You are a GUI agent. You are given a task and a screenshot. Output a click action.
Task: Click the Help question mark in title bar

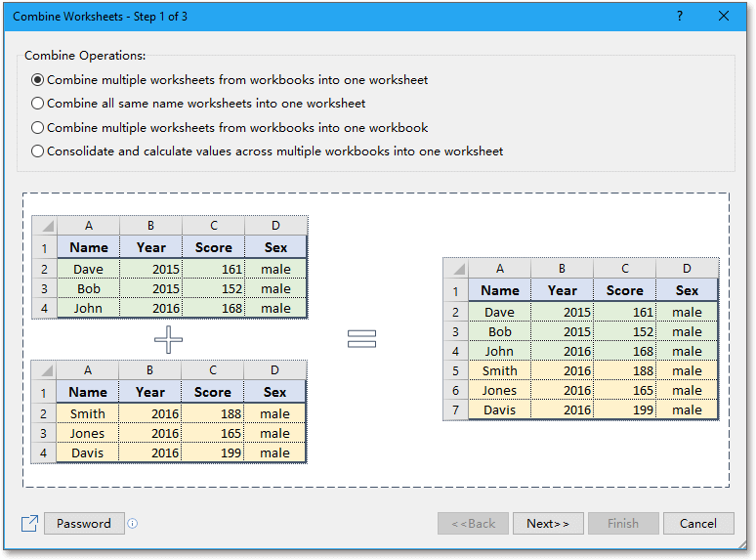(680, 17)
